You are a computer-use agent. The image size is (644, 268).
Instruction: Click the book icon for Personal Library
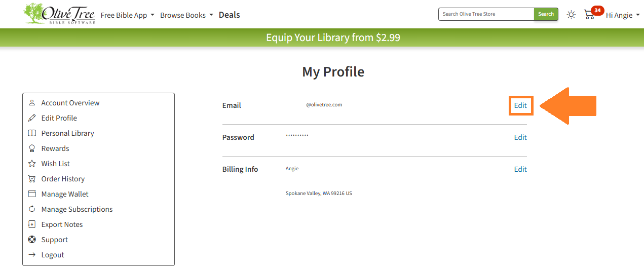click(32, 133)
